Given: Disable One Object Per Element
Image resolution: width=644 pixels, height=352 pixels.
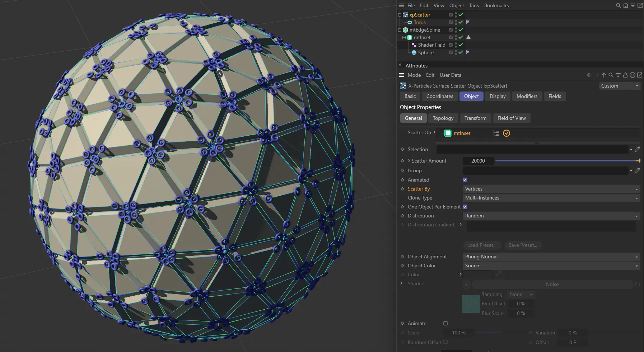Looking at the screenshot, I should (465, 207).
